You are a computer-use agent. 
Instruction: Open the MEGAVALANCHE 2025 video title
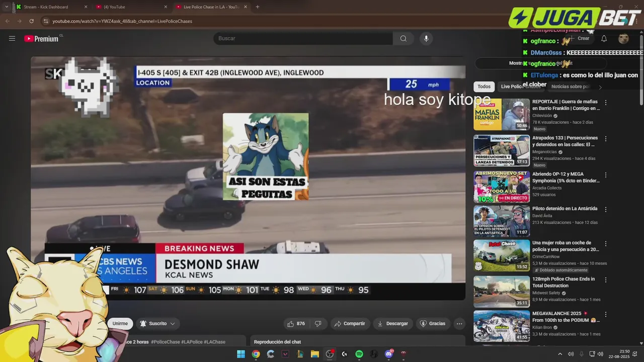(x=566, y=317)
